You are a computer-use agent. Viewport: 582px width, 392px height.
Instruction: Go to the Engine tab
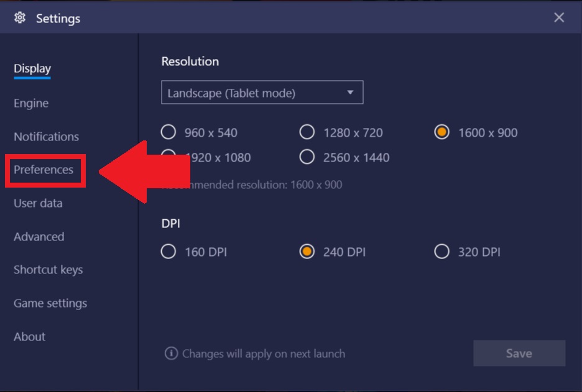pyautogui.click(x=31, y=103)
